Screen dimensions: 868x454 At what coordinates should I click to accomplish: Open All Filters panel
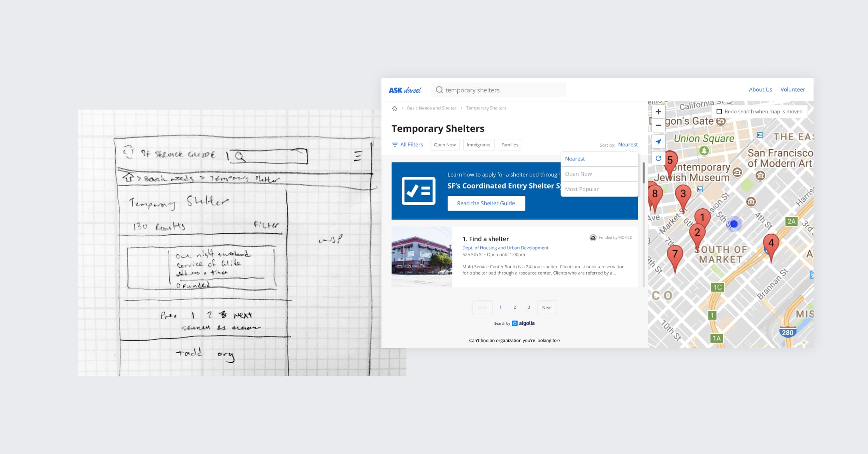pos(407,144)
